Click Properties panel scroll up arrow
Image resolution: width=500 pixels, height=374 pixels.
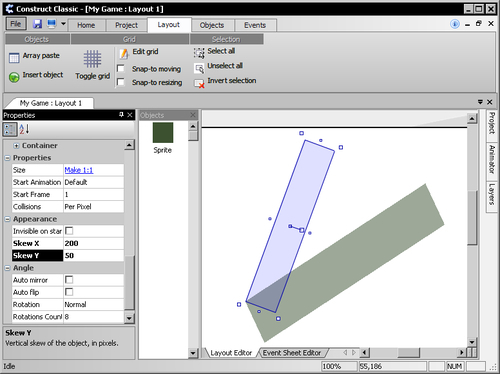coord(129,145)
